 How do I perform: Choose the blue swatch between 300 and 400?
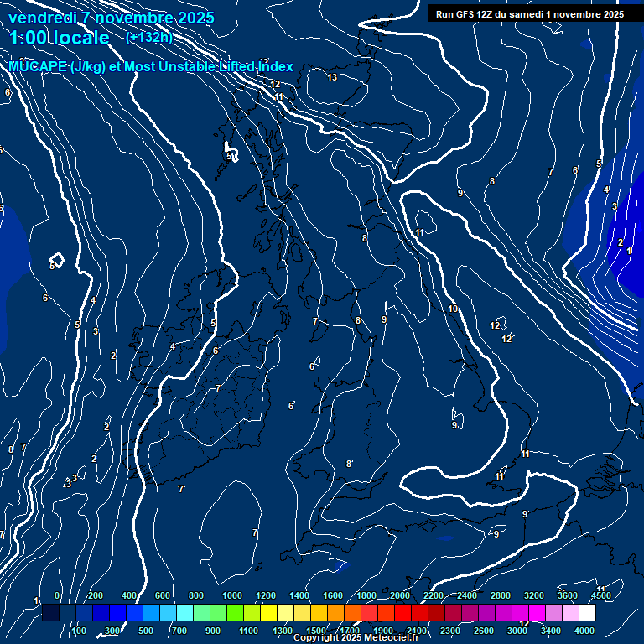click(117, 612)
